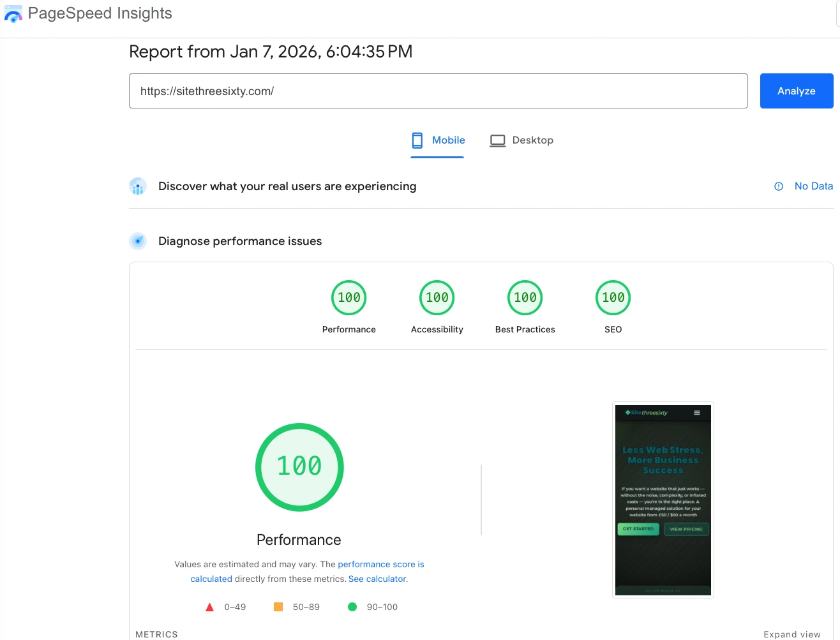Screen dimensions: 840x640
Task: Select the Performance score gauge showing 100
Action: (x=299, y=467)
